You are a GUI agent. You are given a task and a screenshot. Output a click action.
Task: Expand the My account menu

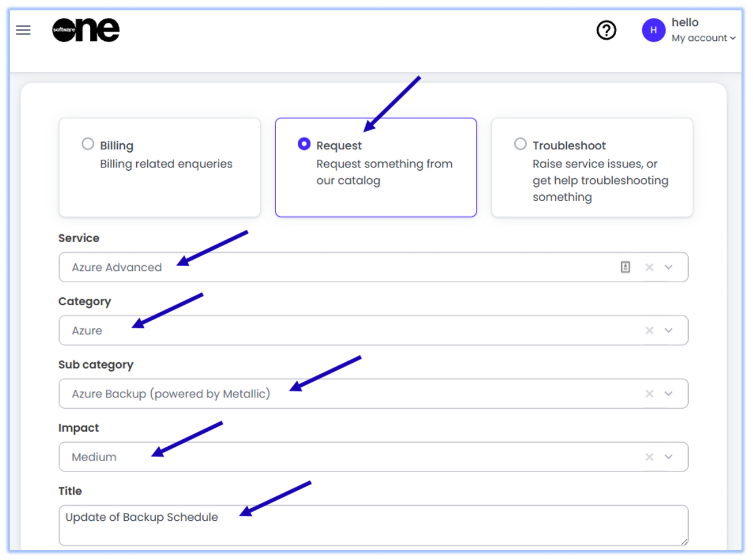point(704,38)
